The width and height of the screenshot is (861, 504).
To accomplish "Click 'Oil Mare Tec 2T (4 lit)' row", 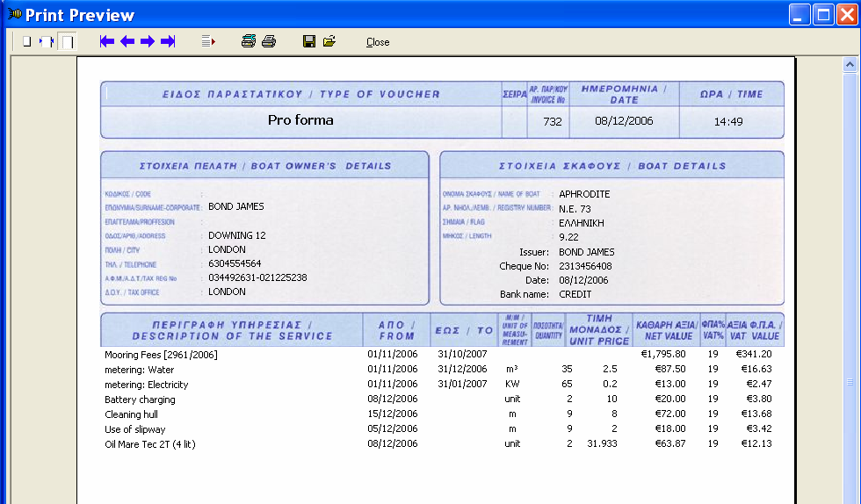I will (438, 443).
